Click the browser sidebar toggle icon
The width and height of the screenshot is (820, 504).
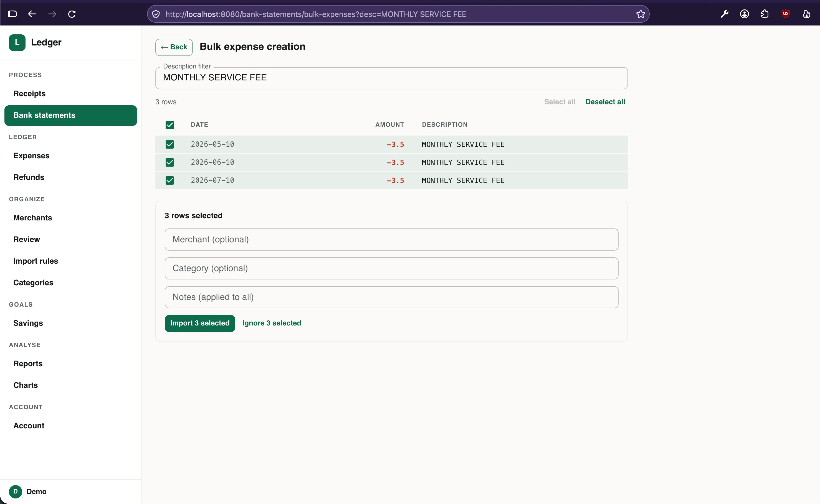coord(12,14)
